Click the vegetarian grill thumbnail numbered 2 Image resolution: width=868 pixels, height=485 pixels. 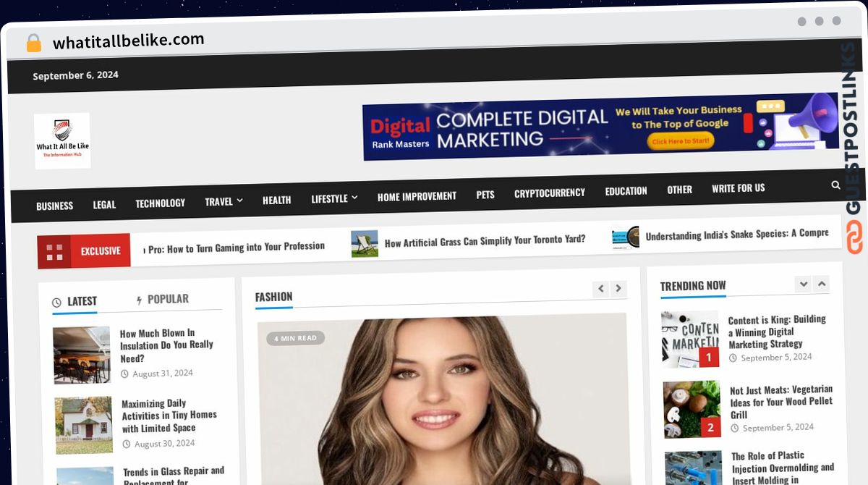pos(692,410)
